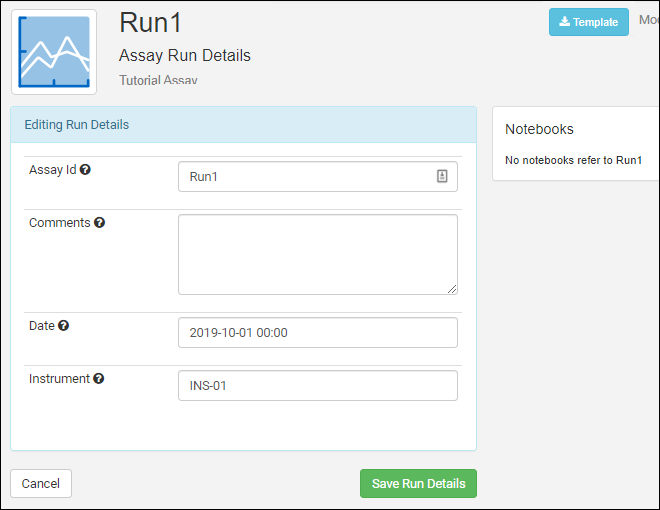Open the Tutorial Assay link
The image size is (660, 510).
158,79
